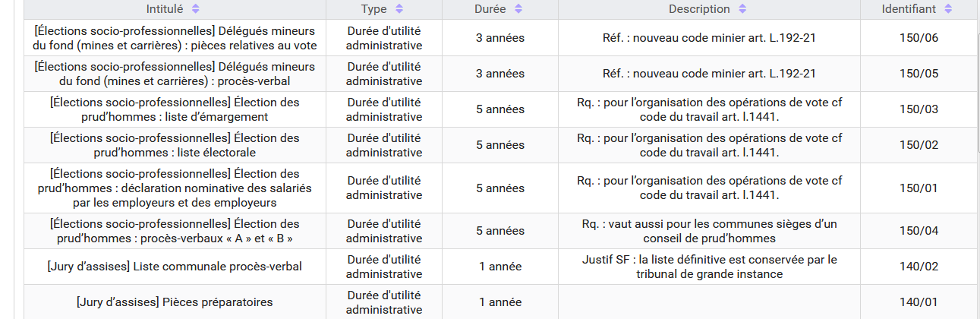Select row with identifier 150/06
The width and height of the screenshot is (980, 319).
click(919, 38)
